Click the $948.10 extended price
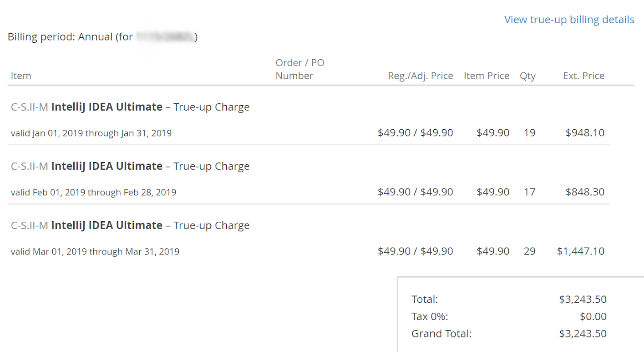This screenshot has width=644, height=352. (585, 133)
